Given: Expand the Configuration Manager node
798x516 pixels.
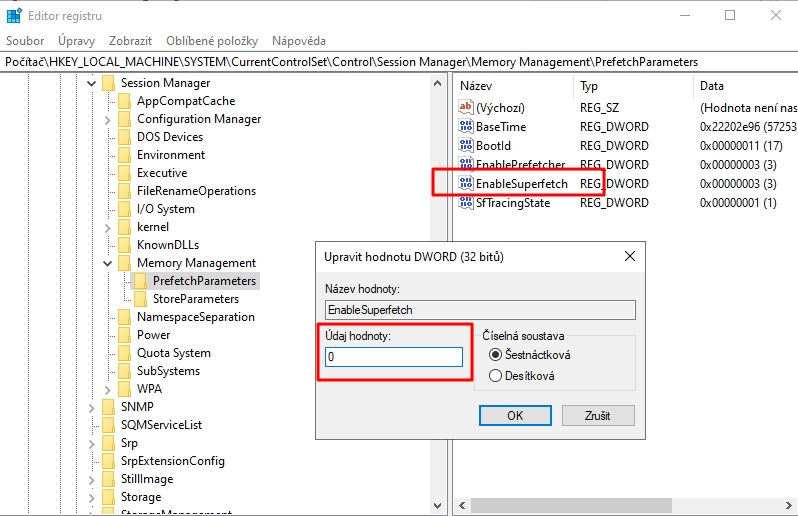Looking at the screenshot, I should (108, 120).
